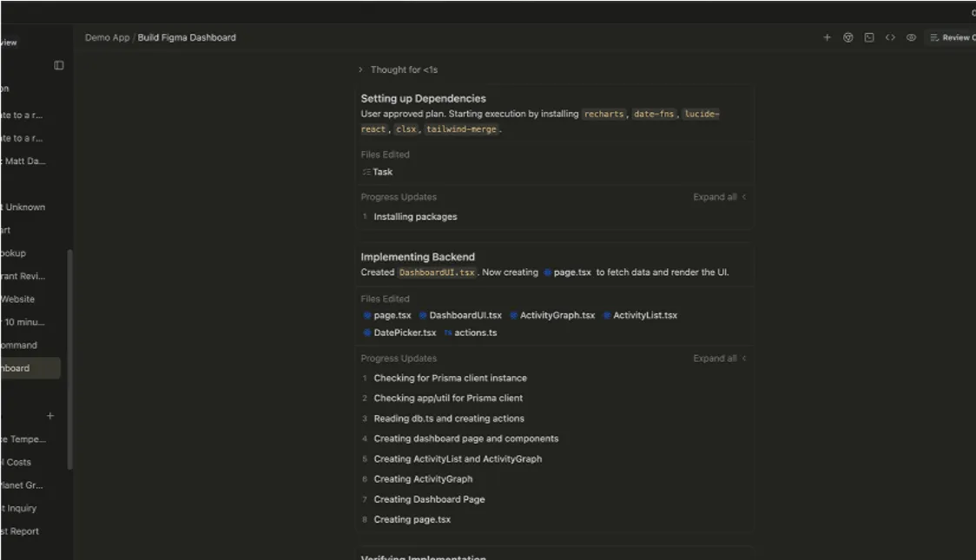
Task: Click the Review Changes button
Action: [x=953, y=37]
